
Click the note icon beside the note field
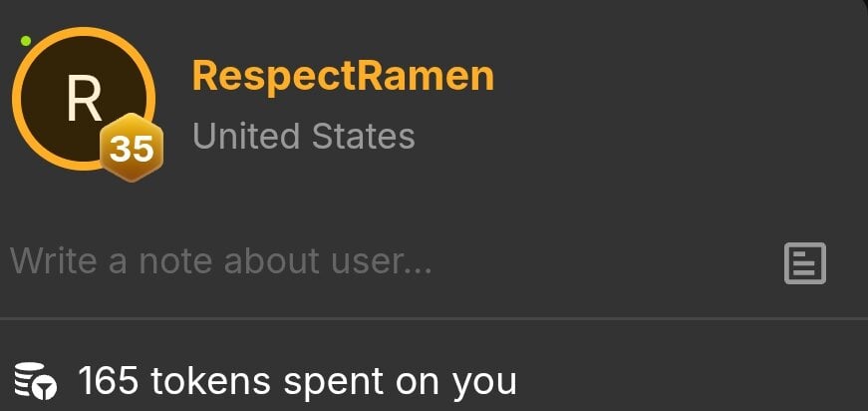[805, 263]
